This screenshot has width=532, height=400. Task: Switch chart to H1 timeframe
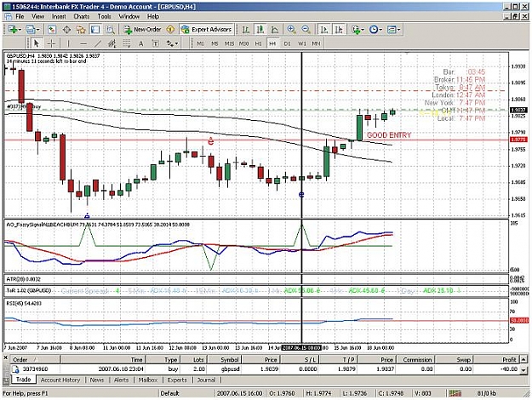click(x=258, y=43)
